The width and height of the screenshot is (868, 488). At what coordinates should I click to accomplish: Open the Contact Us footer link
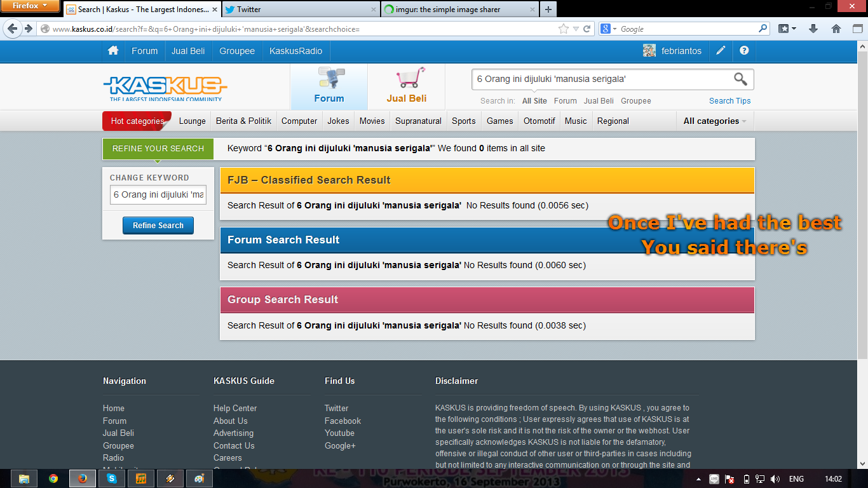[x=234, y=445]
